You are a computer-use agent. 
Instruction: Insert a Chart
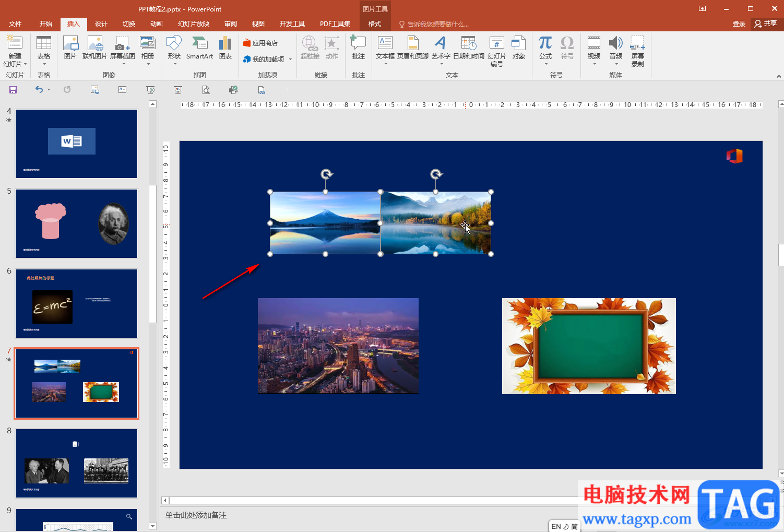pyautogui.click(x=225, y=48)
